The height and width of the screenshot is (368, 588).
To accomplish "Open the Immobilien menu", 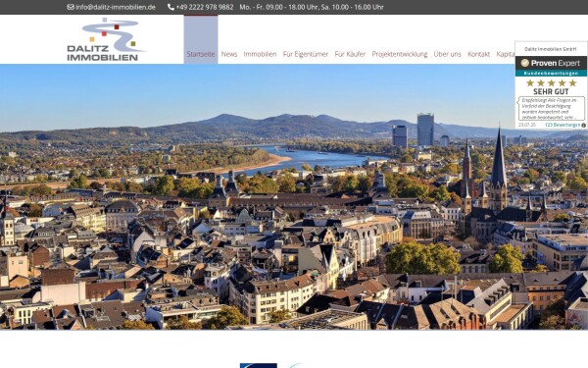I will coord(260,54).
